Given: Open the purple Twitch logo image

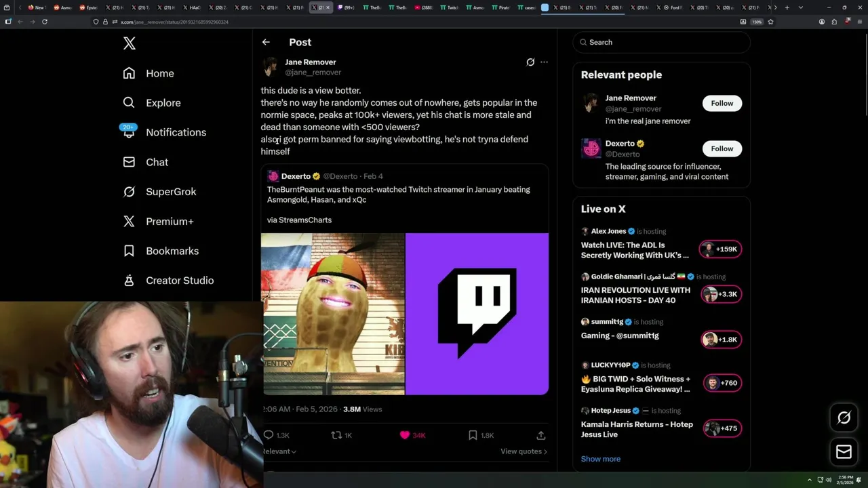Looking at the screenshot, I should point(477,314).
